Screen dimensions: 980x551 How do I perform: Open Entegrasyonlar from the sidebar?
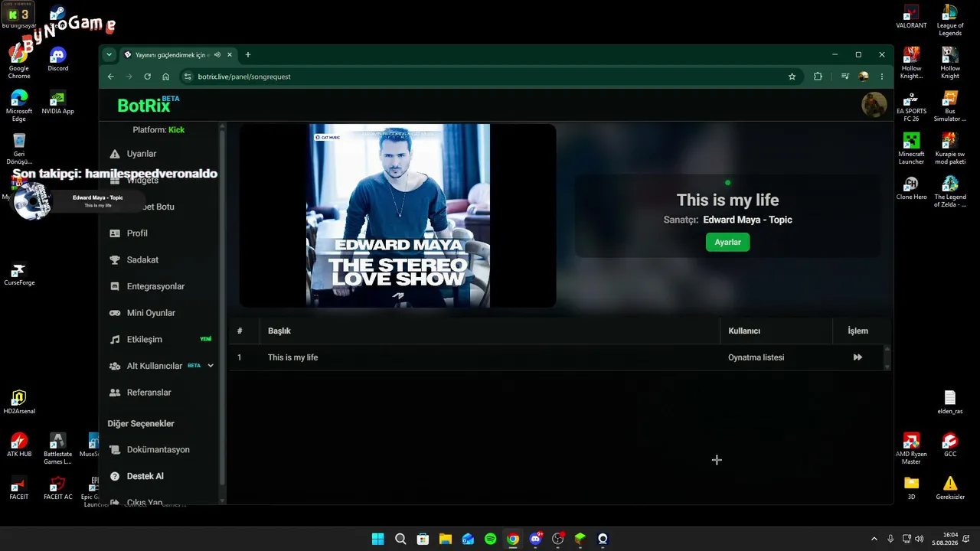[x=155, y=286]
